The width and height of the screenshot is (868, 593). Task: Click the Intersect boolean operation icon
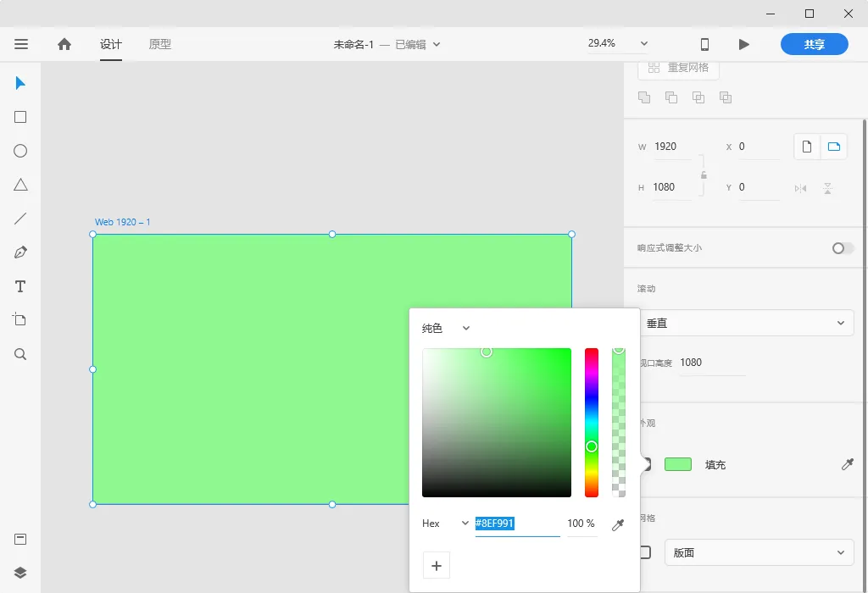[698, 97]
